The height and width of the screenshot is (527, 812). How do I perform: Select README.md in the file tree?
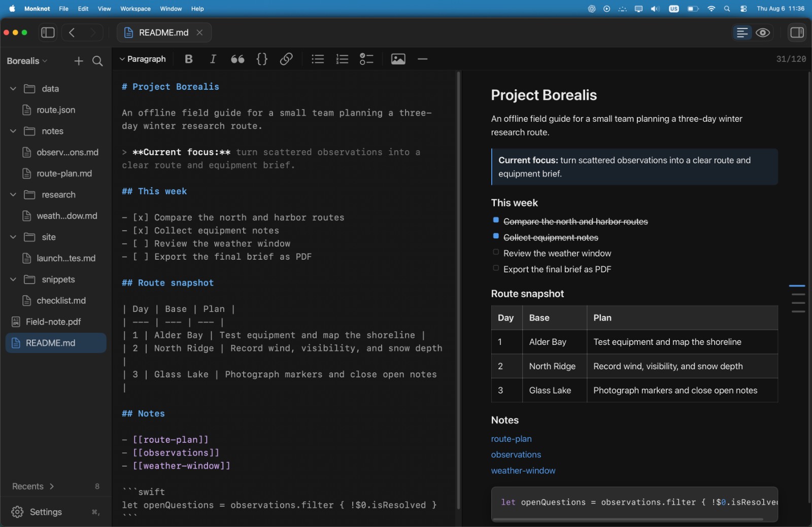pyautogui.click(x=56, y=343)
